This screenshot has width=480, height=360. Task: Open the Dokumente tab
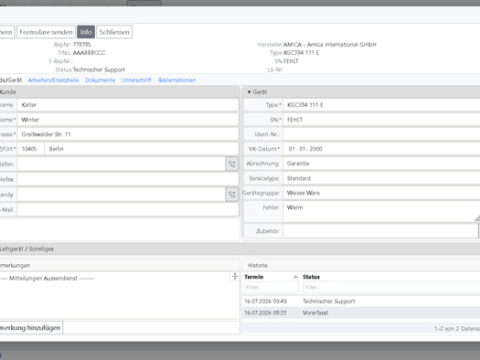click(x=100, y=80)
